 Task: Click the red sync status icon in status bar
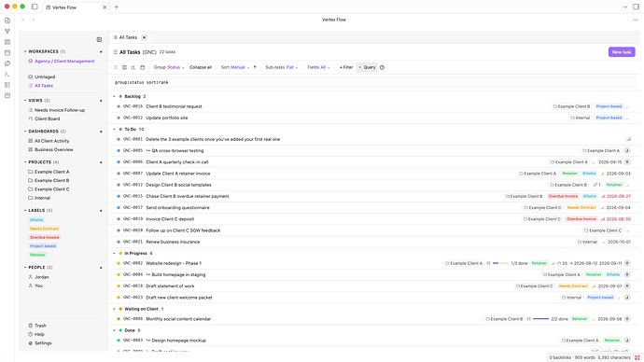pos(637,357)
